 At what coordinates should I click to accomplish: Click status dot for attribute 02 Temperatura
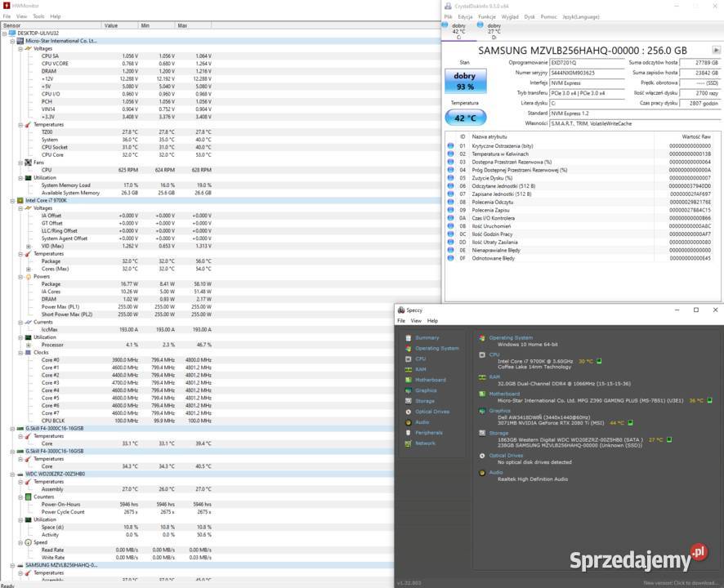[x=450, y=154]
